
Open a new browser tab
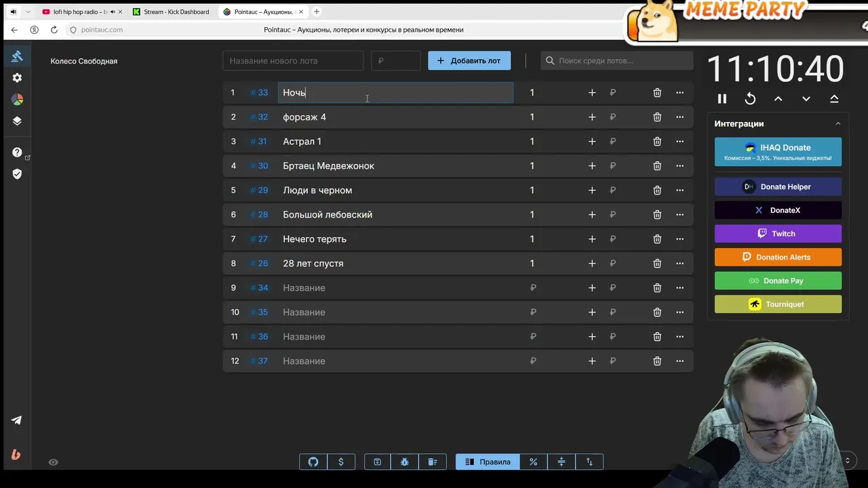pos(317,12)
